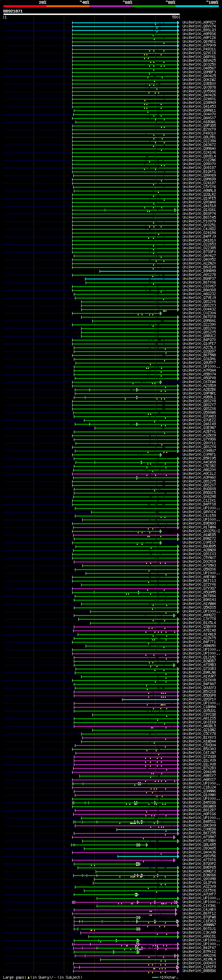Click the green ~80% identity legend bar
Viewport: 222px width, 980px height.
click(x=154, y=6)
